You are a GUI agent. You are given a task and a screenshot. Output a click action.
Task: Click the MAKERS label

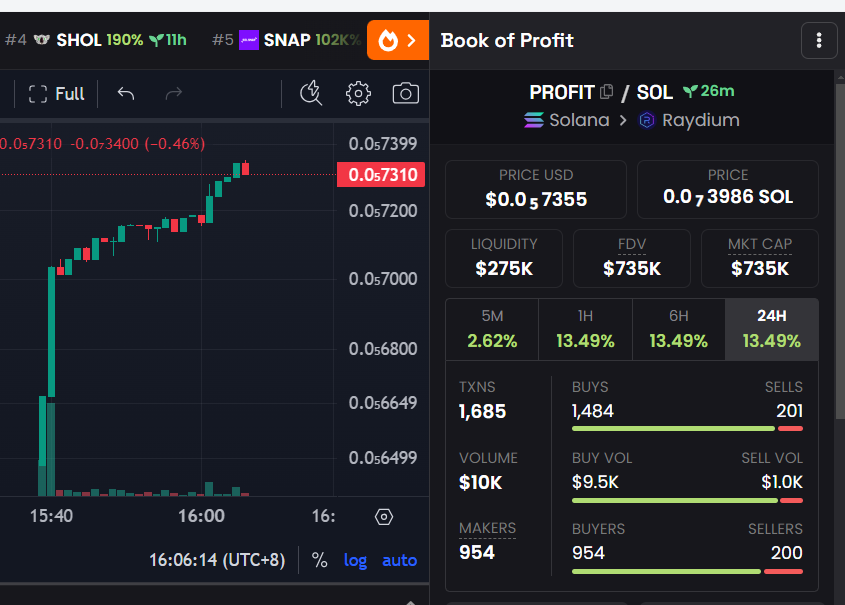point(487,528)
